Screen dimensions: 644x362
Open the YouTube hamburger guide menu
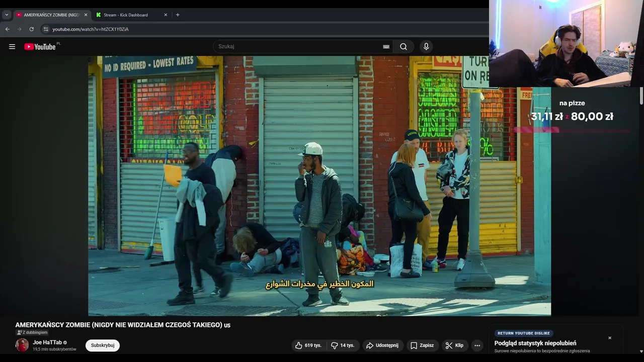(12, 47)
